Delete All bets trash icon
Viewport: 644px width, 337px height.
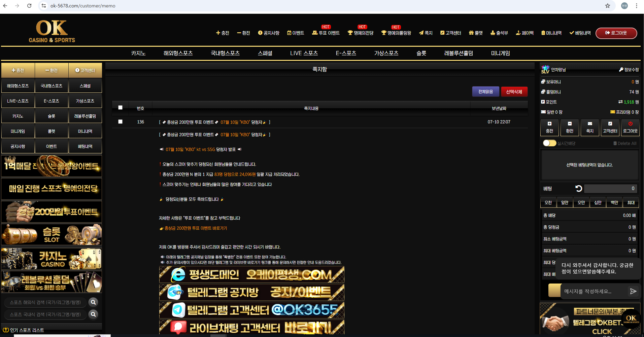[624, 143]
